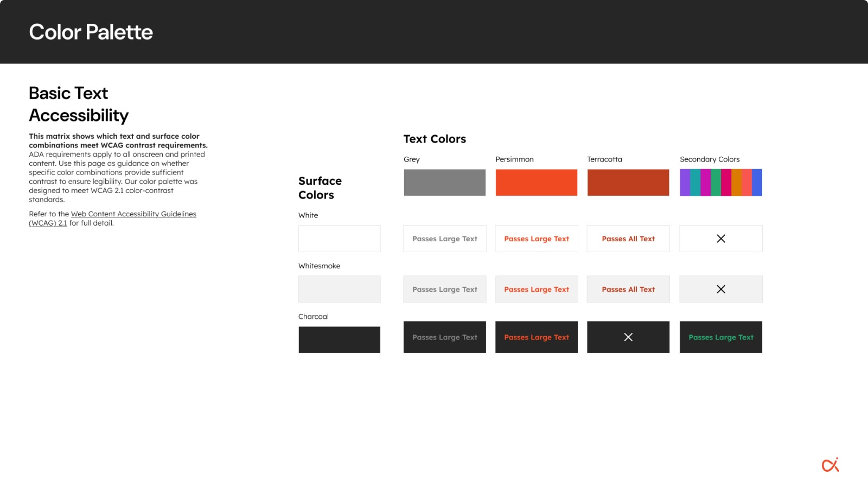
Task: Click the Secondary Colors striped swatch
Action: coord(721,182)
